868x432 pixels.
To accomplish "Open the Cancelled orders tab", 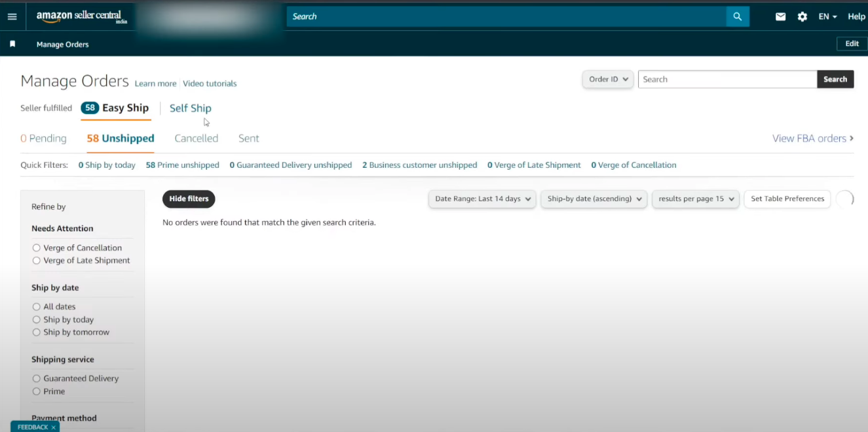I will pos(196,138).
